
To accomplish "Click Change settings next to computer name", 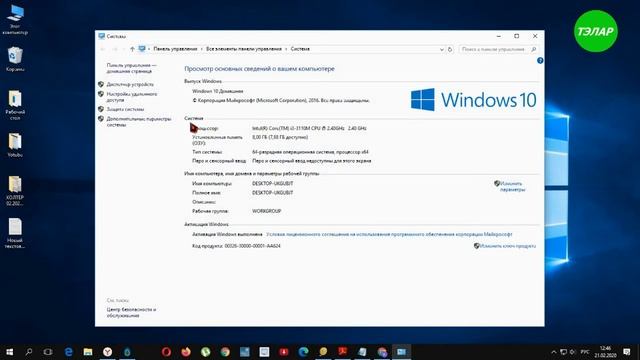I will pyautogui.click(x=512, y=187).
